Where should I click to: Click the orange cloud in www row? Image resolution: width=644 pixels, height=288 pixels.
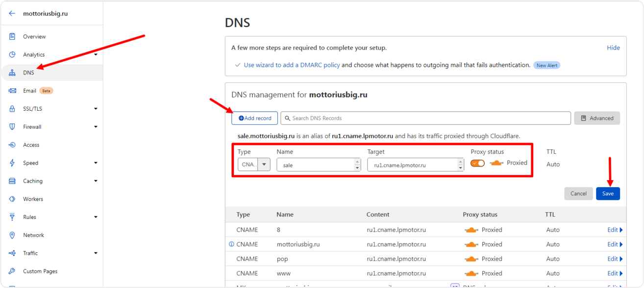(x=471, y=273)
